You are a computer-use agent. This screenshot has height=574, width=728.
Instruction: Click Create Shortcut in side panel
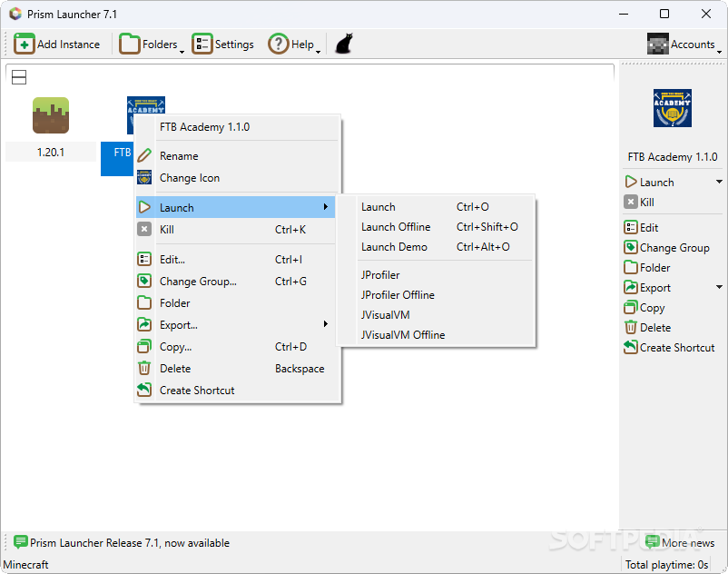[670, 348]
